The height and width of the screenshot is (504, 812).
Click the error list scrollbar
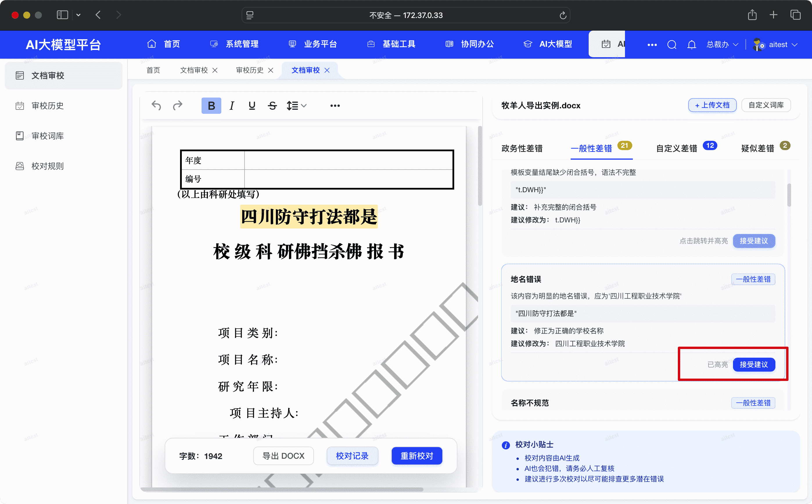coord(789,195)
